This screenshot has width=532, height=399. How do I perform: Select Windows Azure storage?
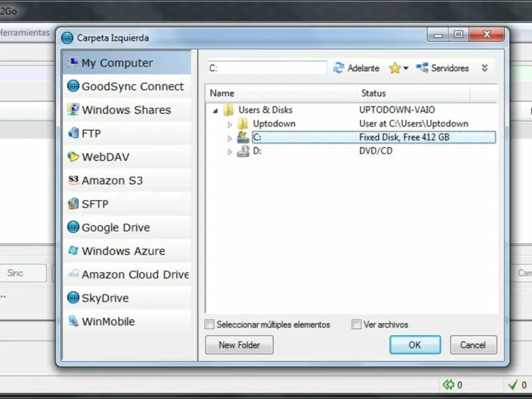pos(127,251)
